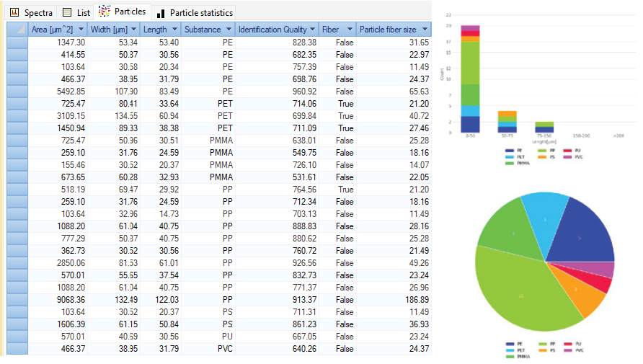Open the Width [µm] column filter arrow
The image size is (643, 364).
pos(133,29)
